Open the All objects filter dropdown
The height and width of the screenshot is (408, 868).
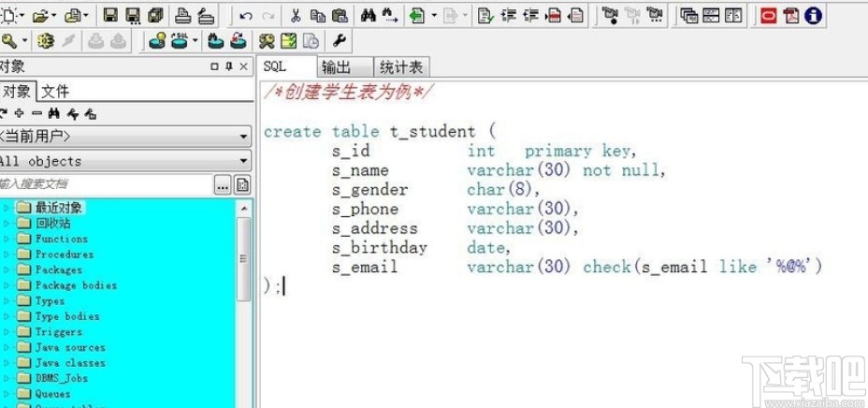(x=125, y=161)
